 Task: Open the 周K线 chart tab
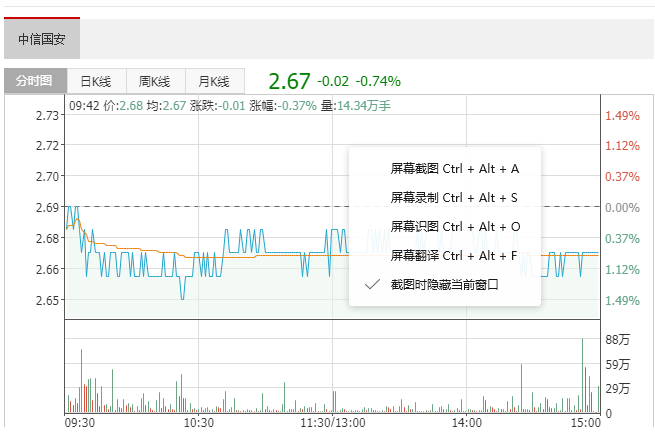(x=155, y=81)
